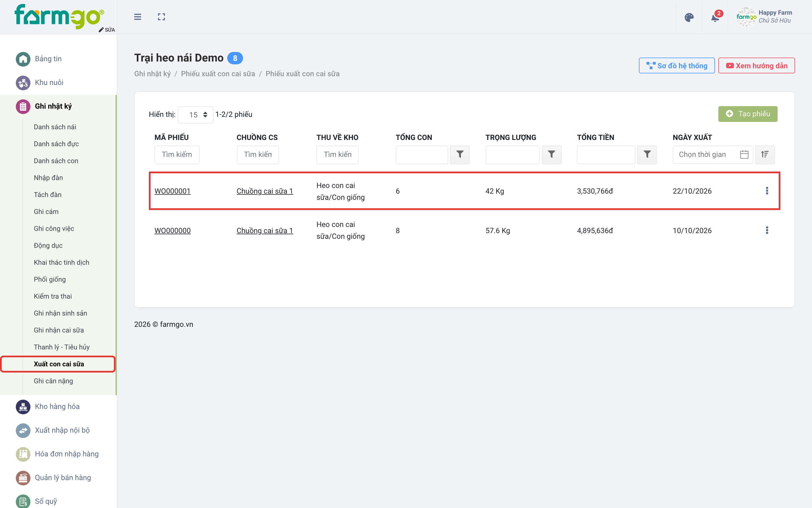Click the Xem hướng dẫn button
This screenshot has height=508, width=812.
click(756, 65)
